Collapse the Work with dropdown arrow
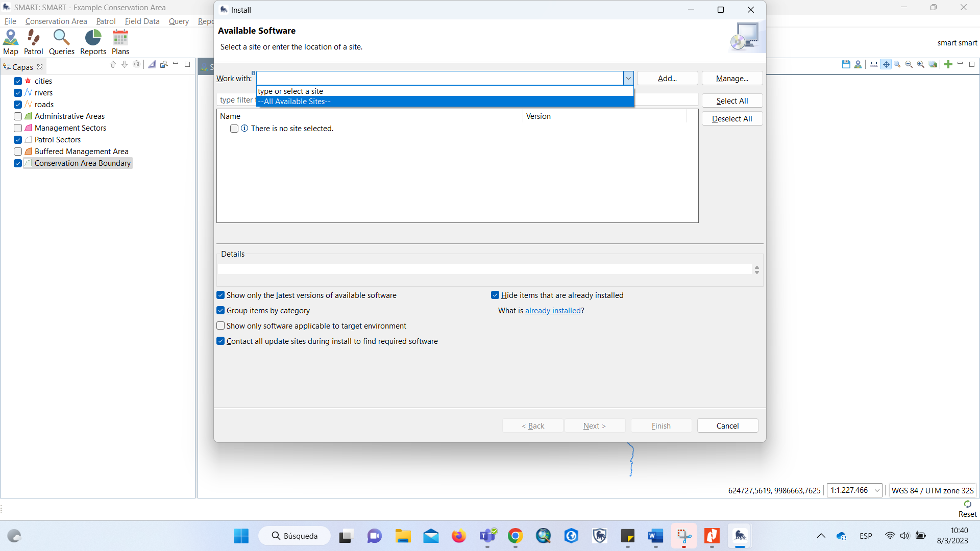This screenshot has height=551, width=980. (628, 78)
